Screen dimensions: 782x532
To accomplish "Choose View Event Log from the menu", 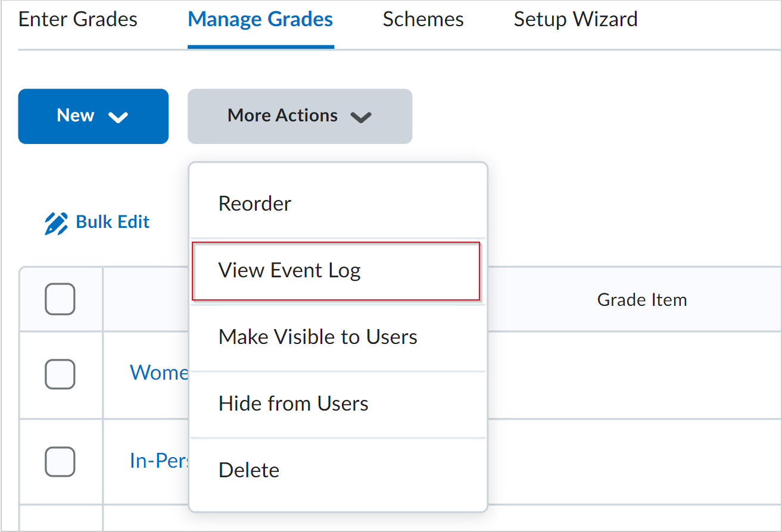I will click(x=290, y=270).
